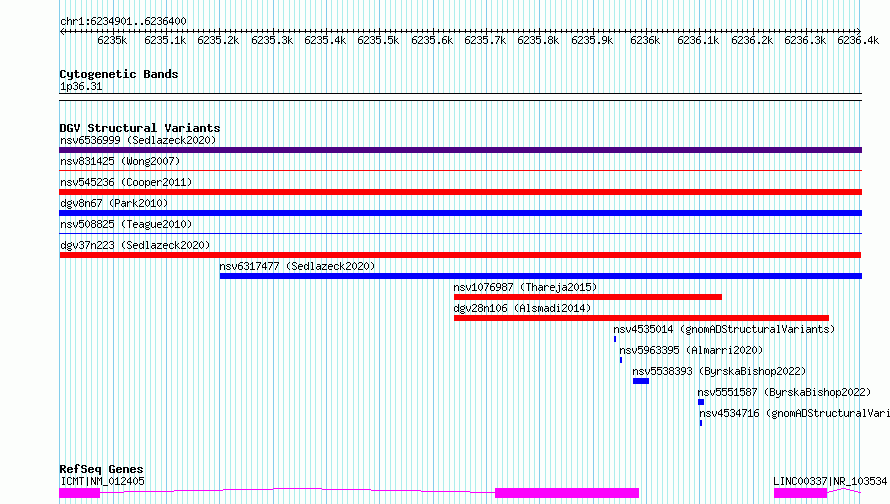890x504 pixels.
Task: Select the dgv37n223 (Sedlazeck2020) red bar
Action: pos(460,255)
